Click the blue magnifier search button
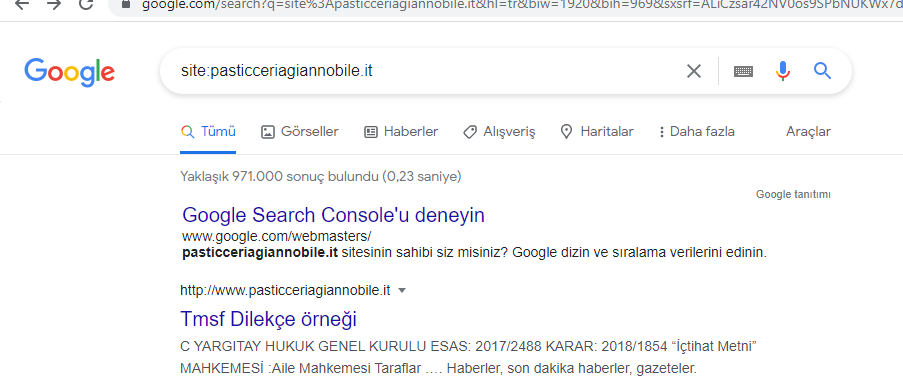Image resolution: width=903 pixels, height=379 pixels. click(822, 71)
